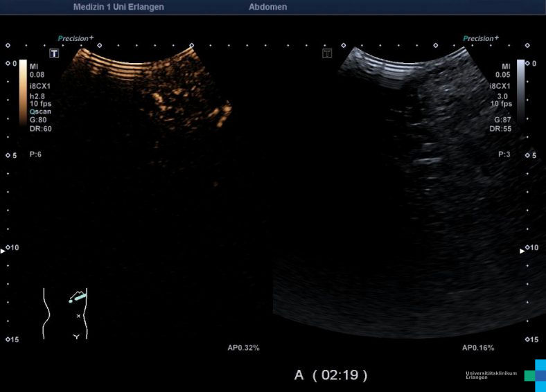
Task: Click the T orientation marker on contrast image
Action: [x=54, y=53]
